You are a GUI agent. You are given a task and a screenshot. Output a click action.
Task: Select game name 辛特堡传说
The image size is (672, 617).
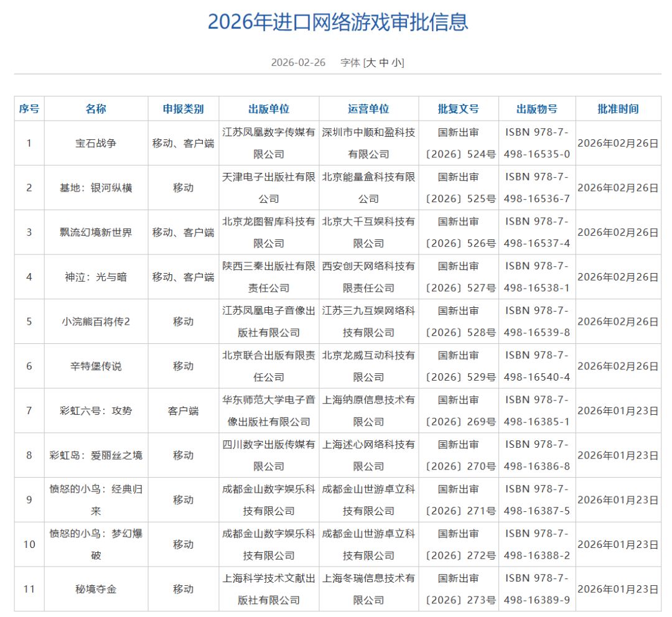pos(96,366)
